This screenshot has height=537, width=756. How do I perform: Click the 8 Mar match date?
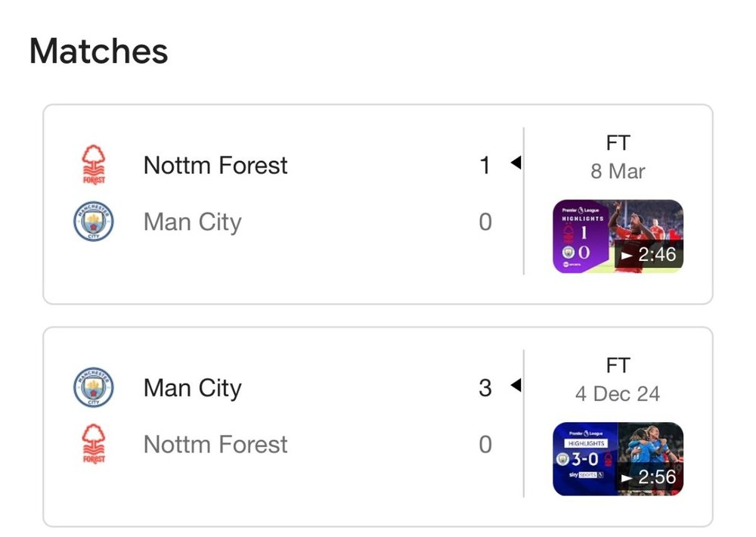(618, 171)
